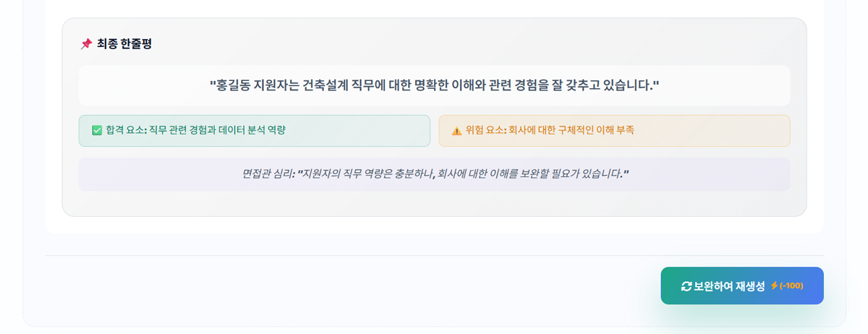This screenshot has width=868, height=334.
Task: Click the 합격 요소 label
Action: coord(126,131)
